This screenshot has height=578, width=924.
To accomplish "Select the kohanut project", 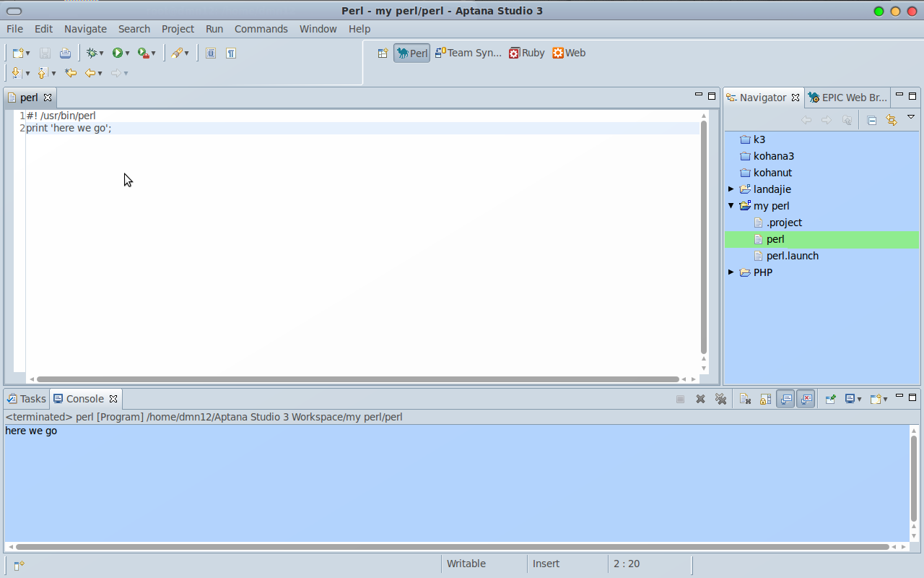I will 772,173.
